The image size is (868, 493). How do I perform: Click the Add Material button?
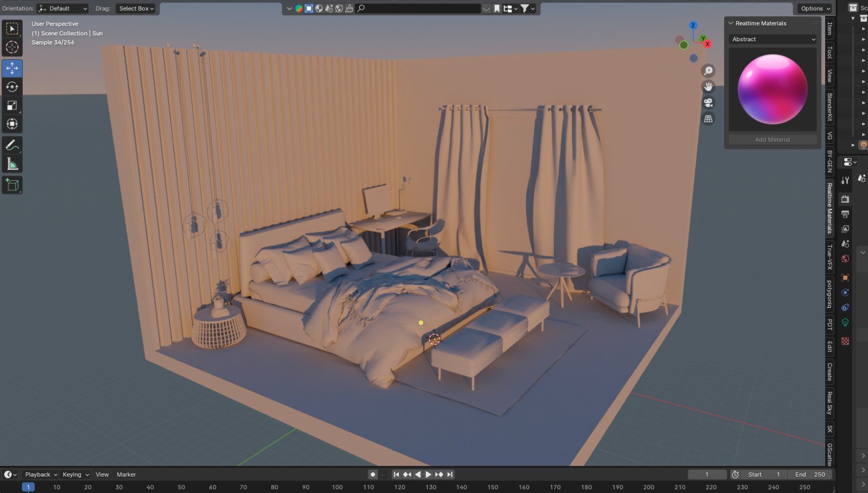click(773, 140)
